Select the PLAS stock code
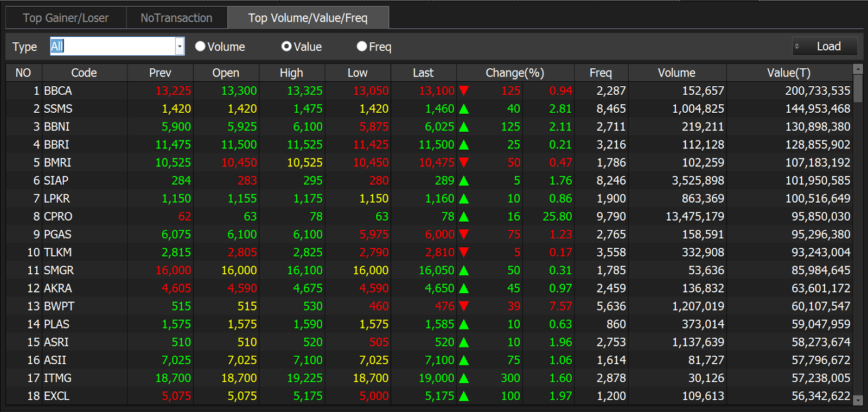868x412 pixels. (x=56, y=324)
